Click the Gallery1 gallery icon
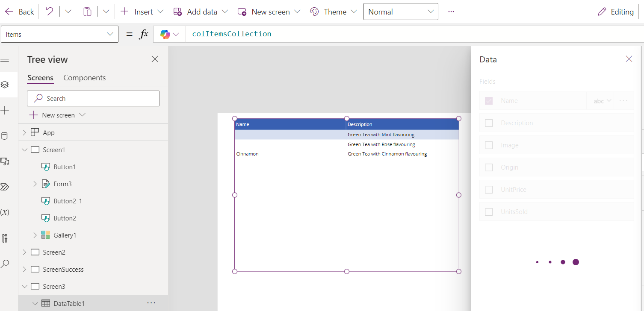The image size is (644, 311). pyautogui.click(x=46, y=235)
